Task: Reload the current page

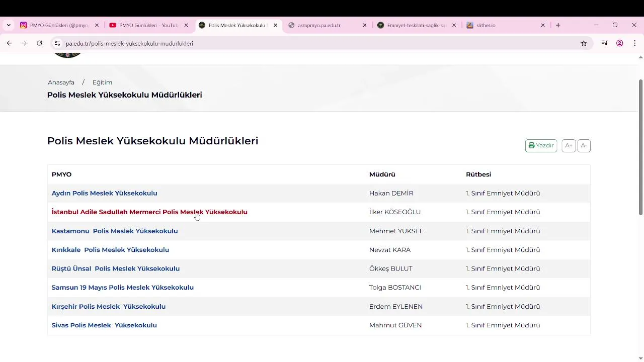Action: 39,43
